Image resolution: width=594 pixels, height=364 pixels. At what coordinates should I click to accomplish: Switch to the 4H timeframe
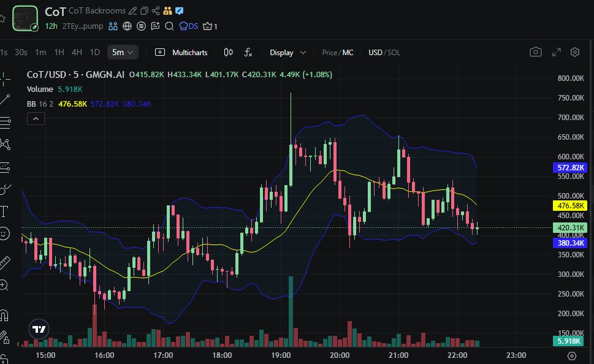pyautogui.click(x=77, y=53)
